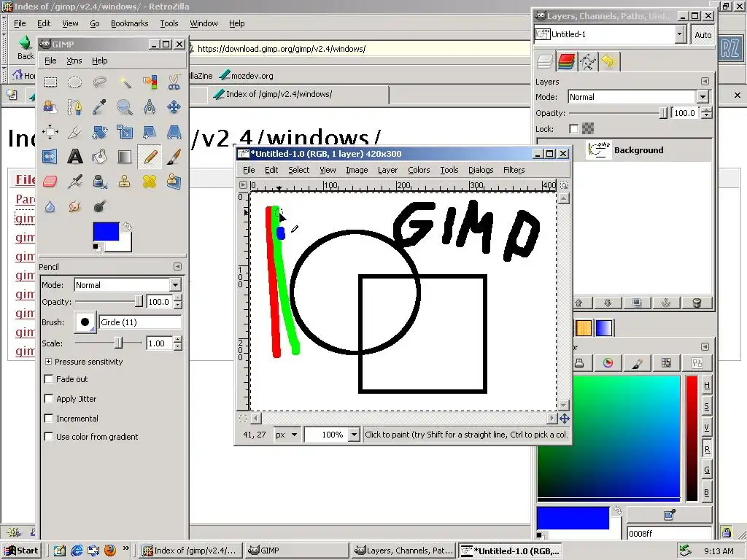Open the Layers tab menu arrow
Image resolution: width=747 pixels, height=560 pixels.
point(705,82)
